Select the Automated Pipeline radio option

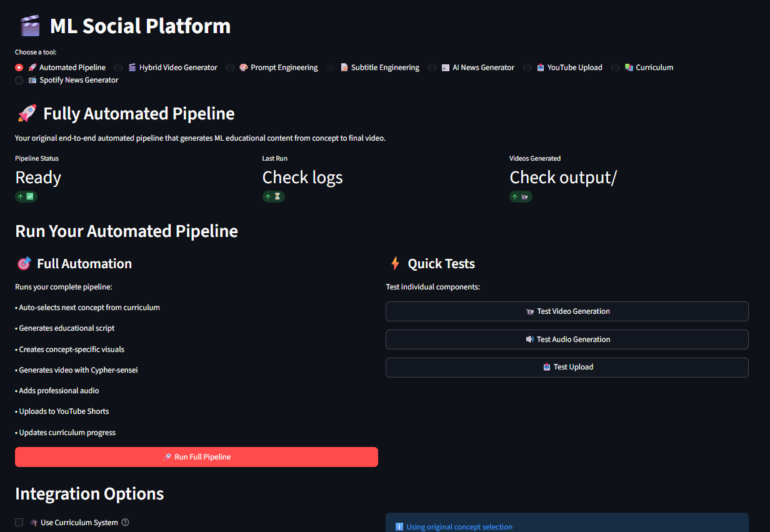point(19,68)
